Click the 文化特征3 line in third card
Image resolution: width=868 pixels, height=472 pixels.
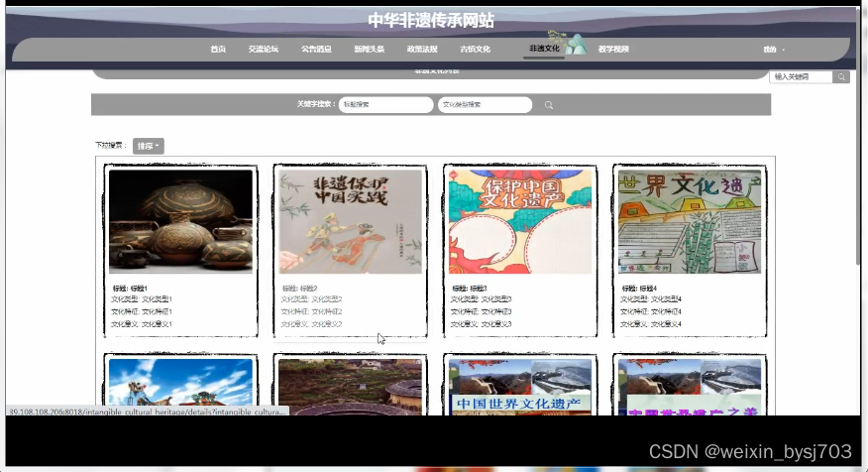pos(481,312)
